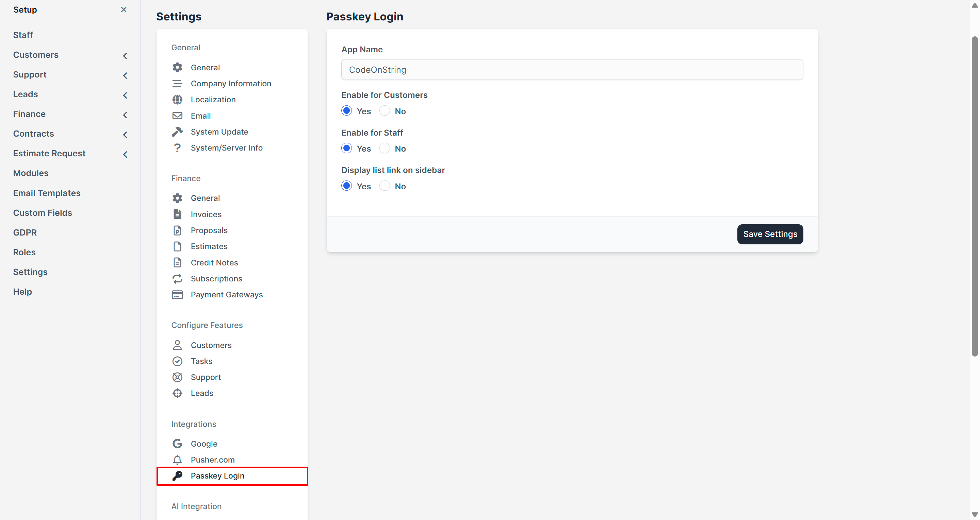
Task: Open Email Templates in Setup menu
Action: [47, 193]
